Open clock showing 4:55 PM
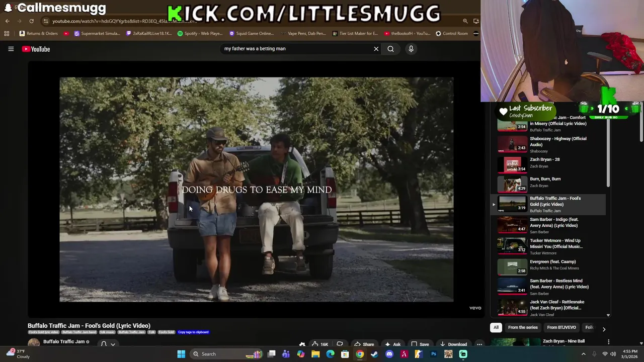The height and width of the screenshot is (362, 644). coord(630,353)
